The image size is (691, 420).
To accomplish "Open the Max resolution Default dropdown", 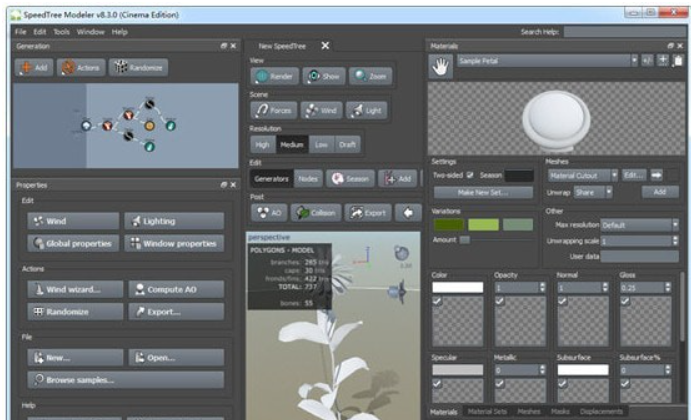I will [639, 225].
